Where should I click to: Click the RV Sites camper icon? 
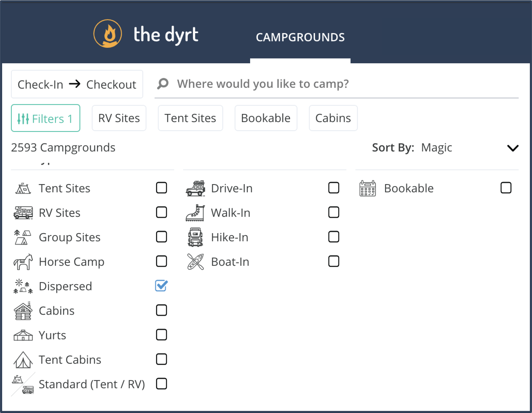[x=23, y=213]
